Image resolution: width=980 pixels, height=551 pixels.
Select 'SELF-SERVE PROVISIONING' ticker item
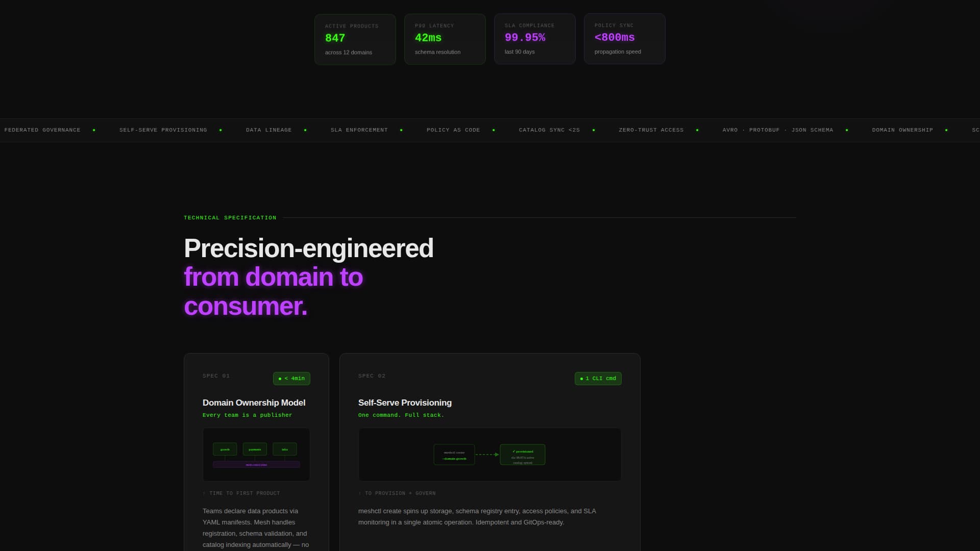click(163, 130)
